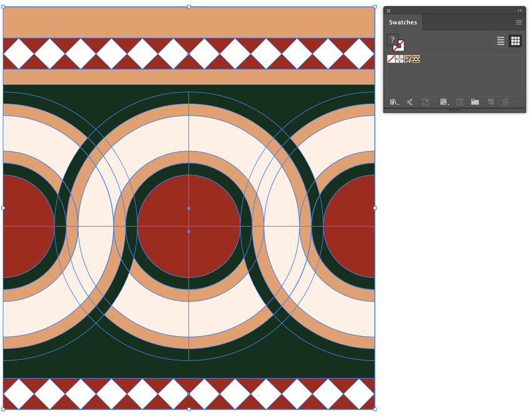Select the Swatches tab
This screenshot has width=532, height=420.
click(x=402, y=23)
